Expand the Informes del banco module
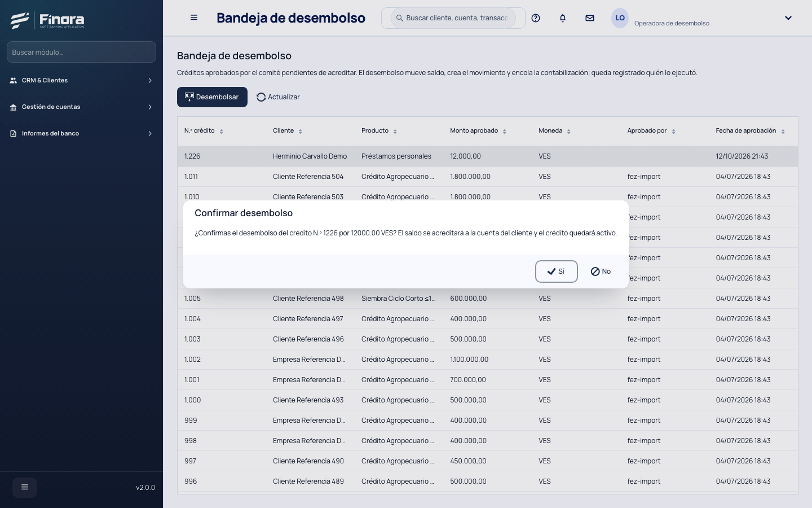 (x=81, y=133)
